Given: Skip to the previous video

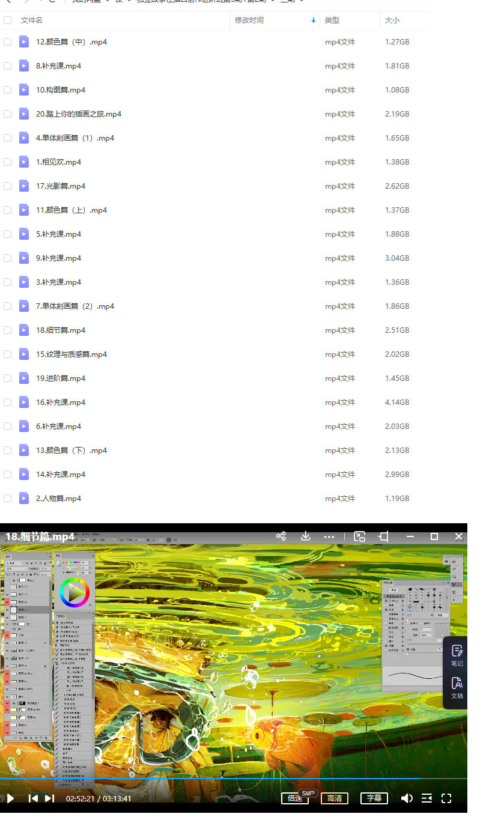Looking at the screenshot, I should click(x=34, y=798).
